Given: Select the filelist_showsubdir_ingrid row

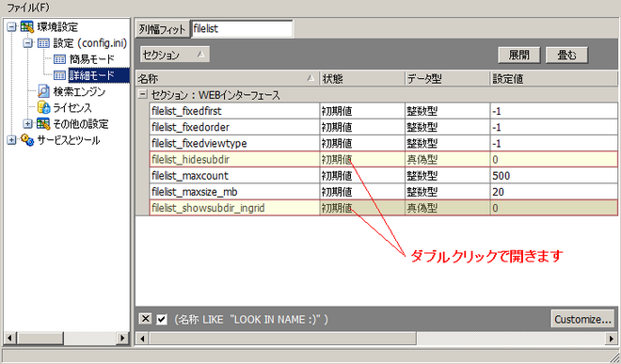Looking at the screenshot, I should click(x=383, y=208).
